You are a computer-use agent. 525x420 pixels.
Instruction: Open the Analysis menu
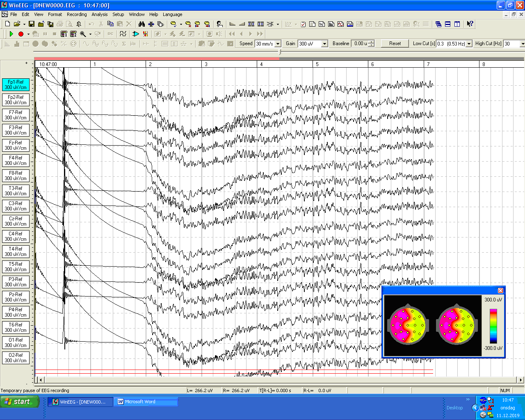99,14
